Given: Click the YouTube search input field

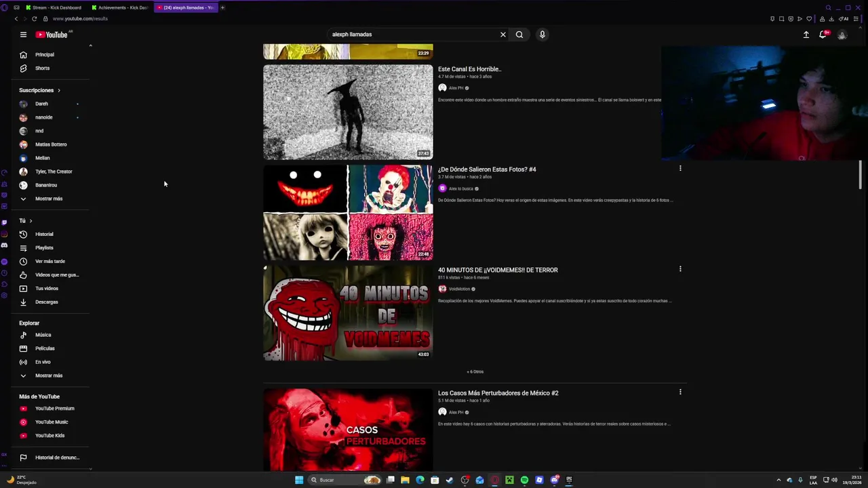Looking at the screenshot, I should coord(412,35).
